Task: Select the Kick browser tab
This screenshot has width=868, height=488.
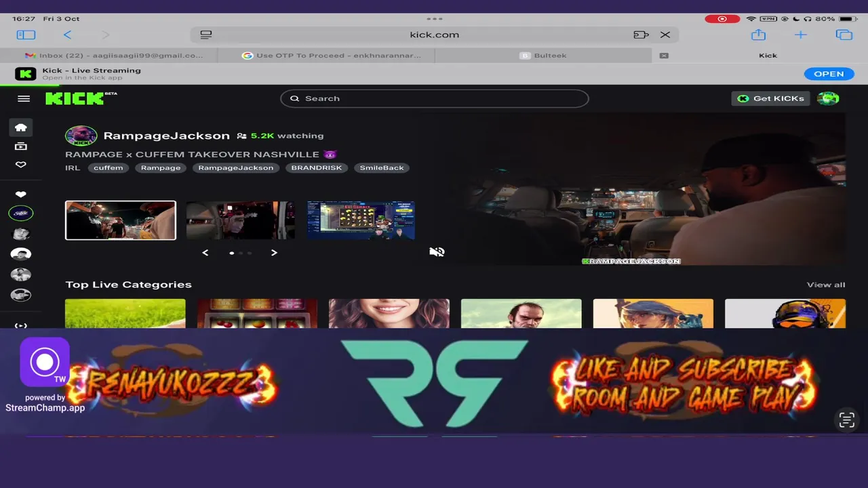Action: (768, 56)
